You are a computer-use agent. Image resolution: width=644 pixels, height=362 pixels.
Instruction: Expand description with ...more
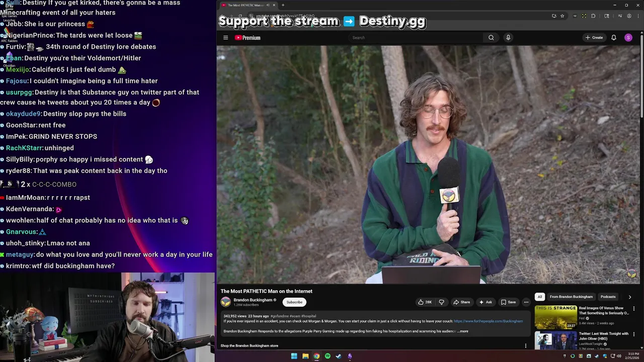point(463,331)
